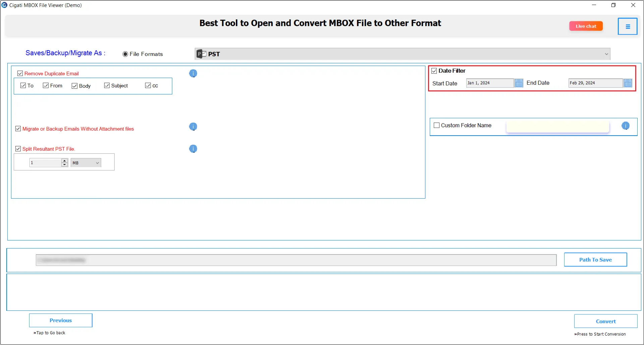The height and width of the screenshot is (345, 644).
Task: Select the File Formats radio button
Action: pos(125,54)
